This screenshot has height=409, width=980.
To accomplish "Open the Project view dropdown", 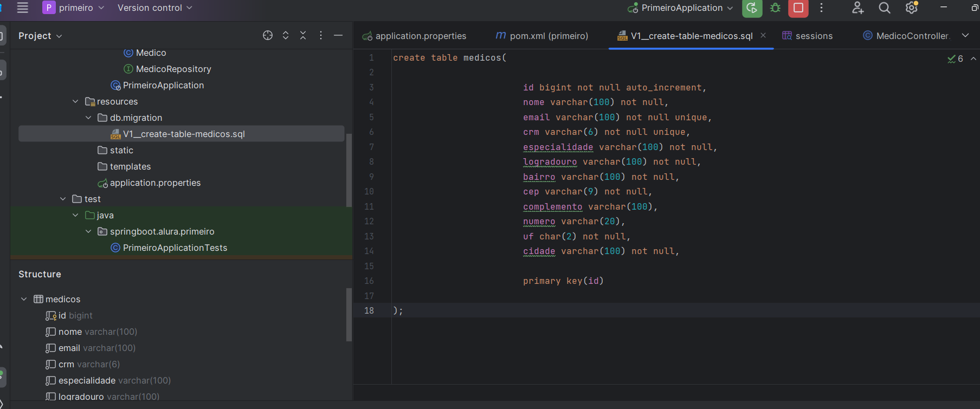I will (40, 36).
